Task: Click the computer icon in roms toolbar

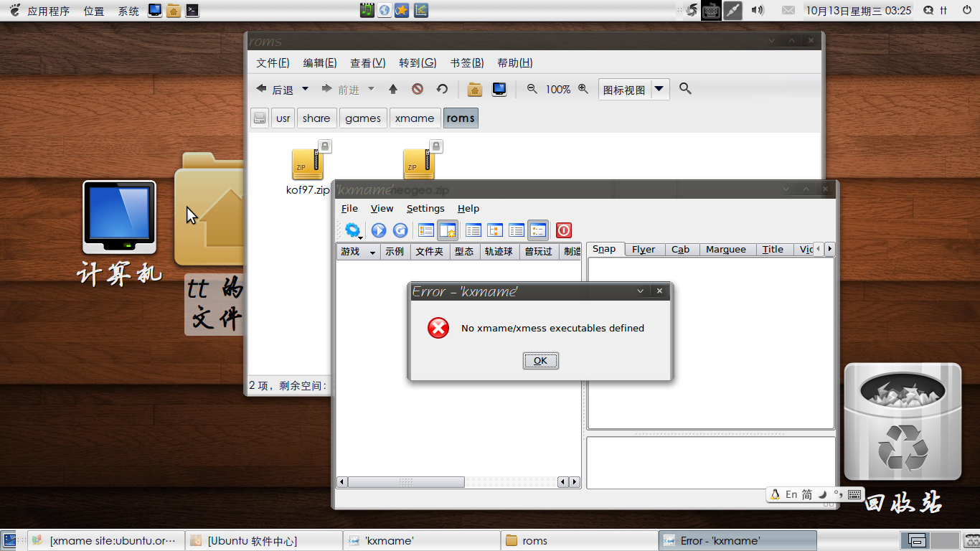Action: 499,89
